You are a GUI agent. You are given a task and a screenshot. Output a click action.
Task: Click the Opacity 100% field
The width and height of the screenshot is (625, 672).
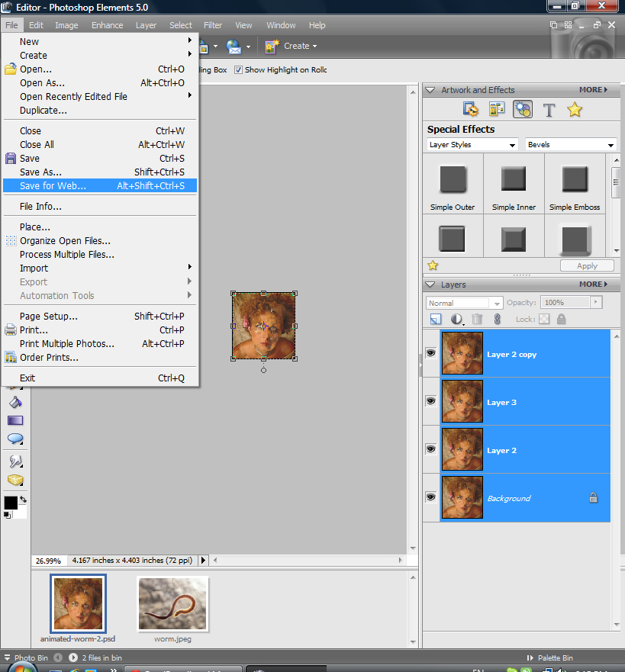(565, 303)
